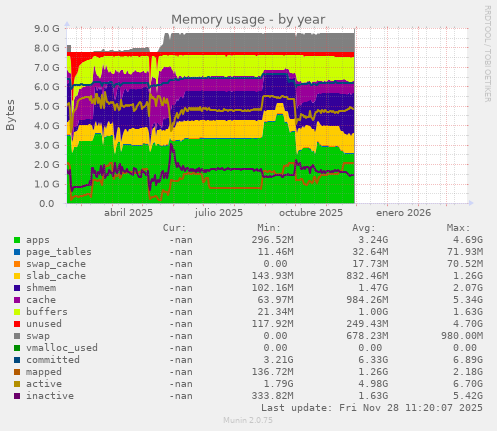Click the '5.0 G' y-axis label
The image size is (497, 431).
[47, 107]
